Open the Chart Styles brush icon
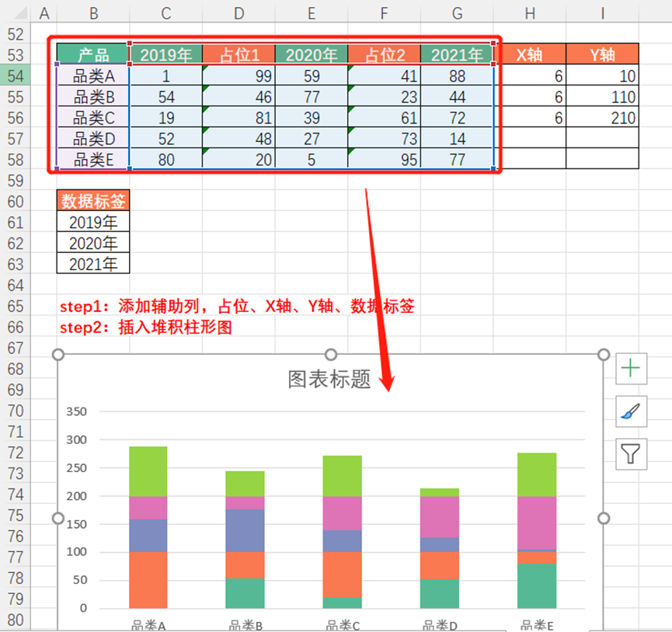The height and width of the screenshot is (632, 672). click(x=631, y=411)
